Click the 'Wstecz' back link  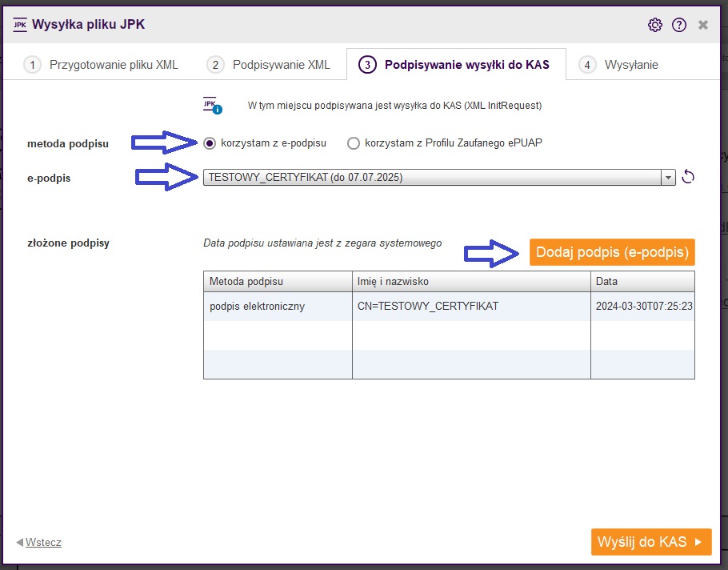(x=39, y=542)
